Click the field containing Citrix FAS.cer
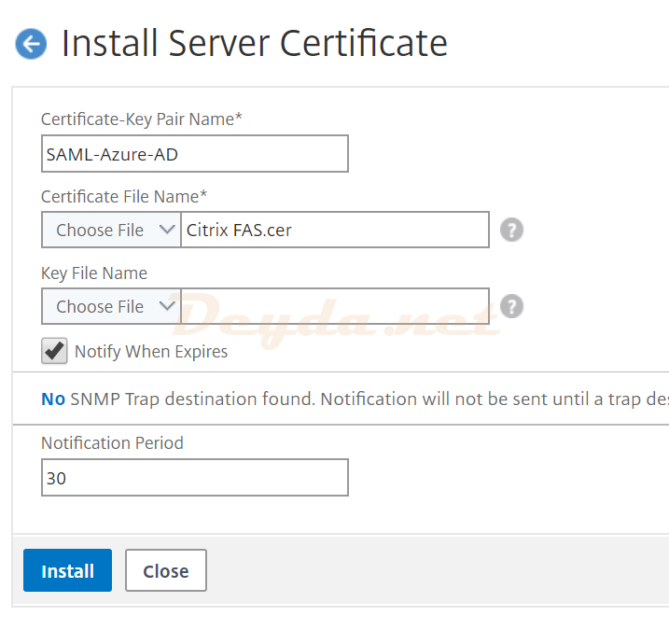Viewport: 669px width, 644px height. (x=334, y=230)
